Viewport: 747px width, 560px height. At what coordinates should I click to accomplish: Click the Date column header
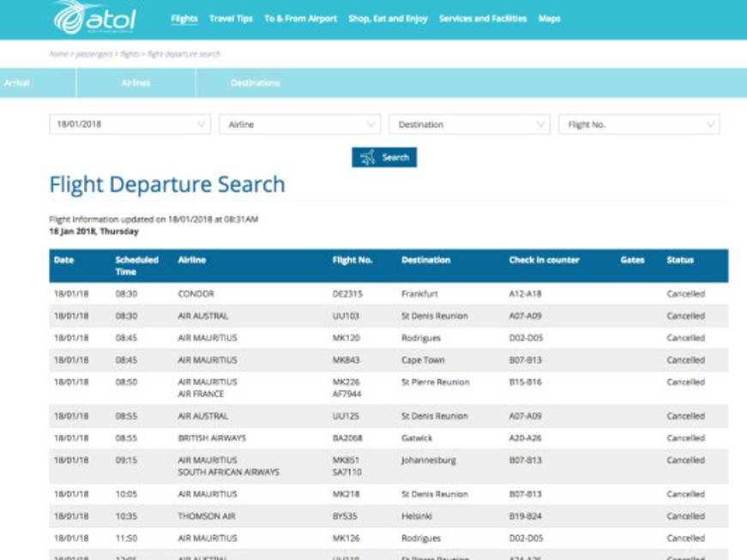coord(63,260)
